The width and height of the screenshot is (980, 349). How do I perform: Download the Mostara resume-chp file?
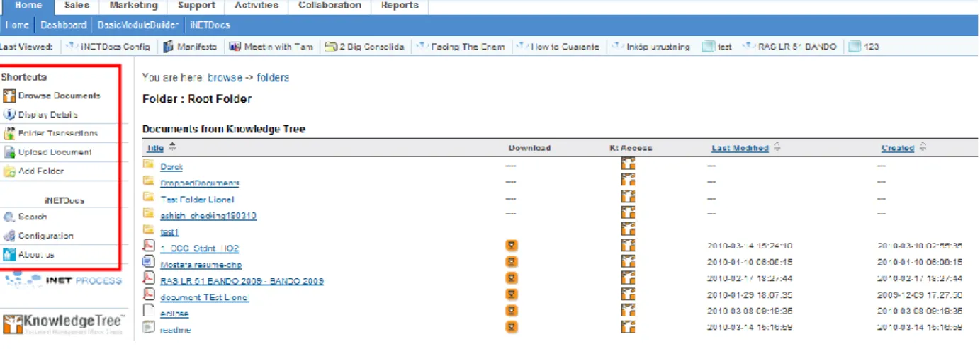click(x=511, y=262)
